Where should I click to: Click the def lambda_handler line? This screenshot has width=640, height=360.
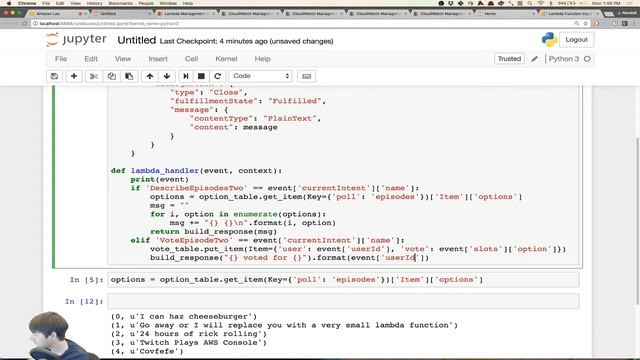196,171
